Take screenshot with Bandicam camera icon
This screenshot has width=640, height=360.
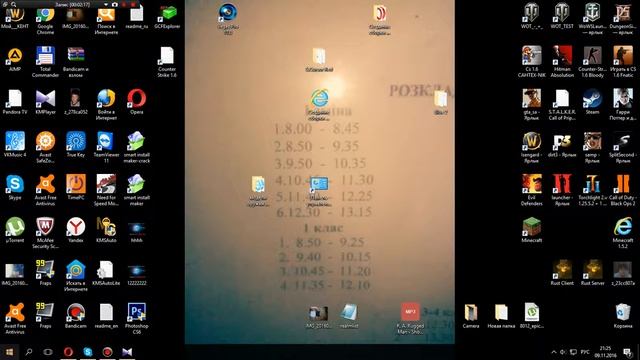point(115,4)
